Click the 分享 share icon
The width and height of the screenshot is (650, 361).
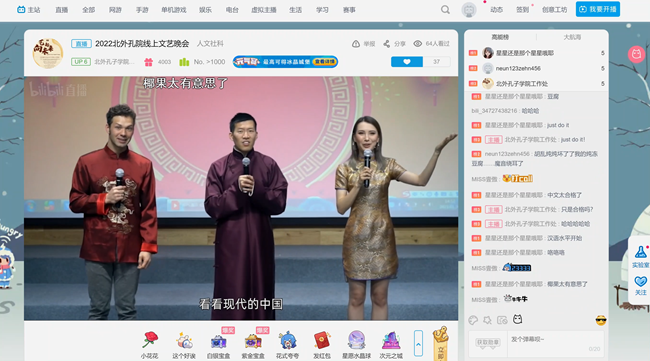click(x=386, y=44)
